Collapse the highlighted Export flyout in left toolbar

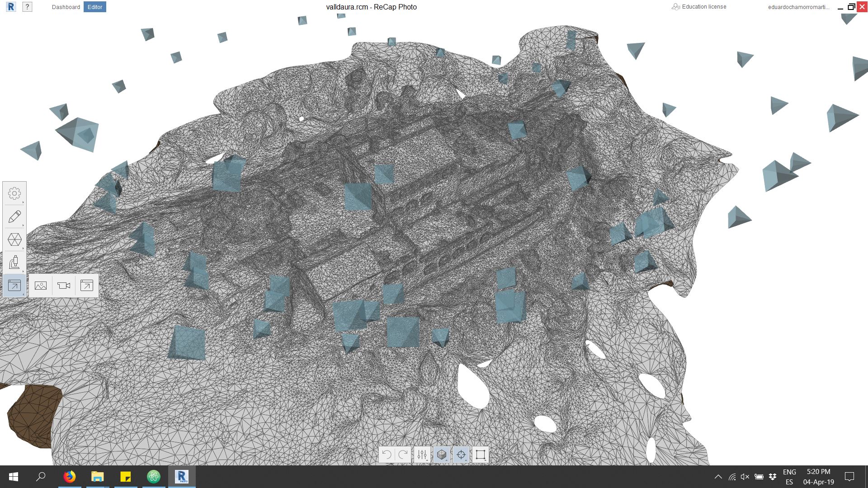pyautogui.click(x=14, y=286)
